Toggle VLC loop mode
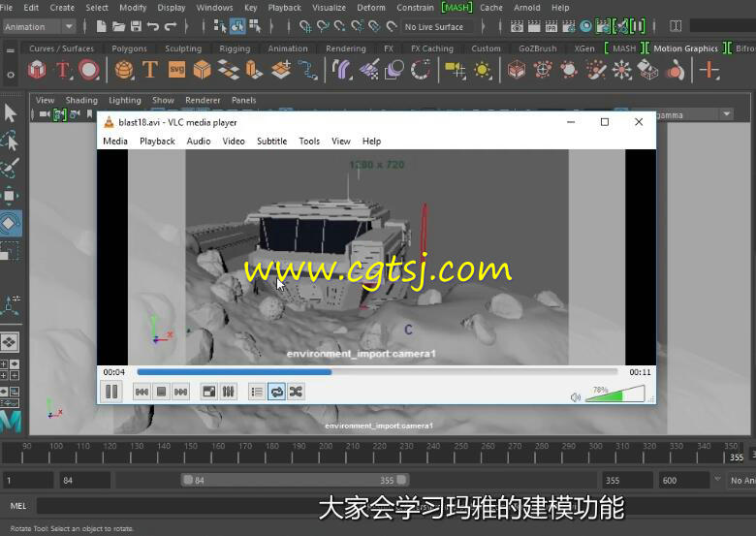The image size is (756, 536). point(277,392)
